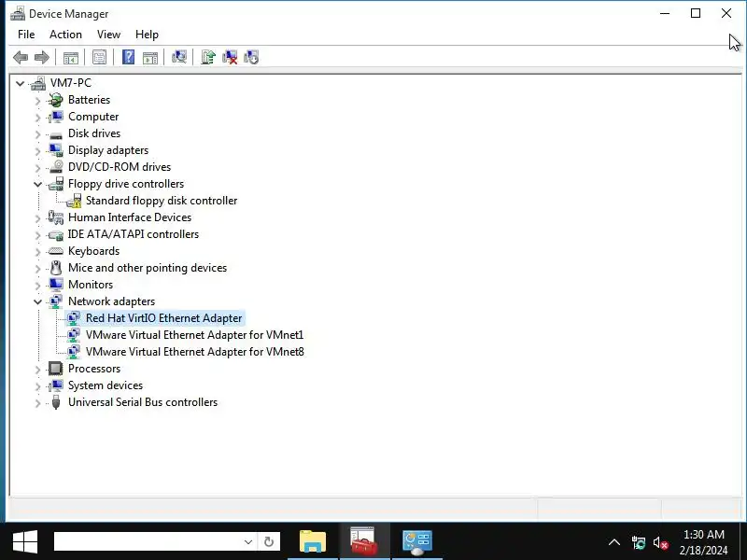Toggle the Show/Hide Action Pane toolbar icon
Viewport: 747px width, 560px height.
150,58
